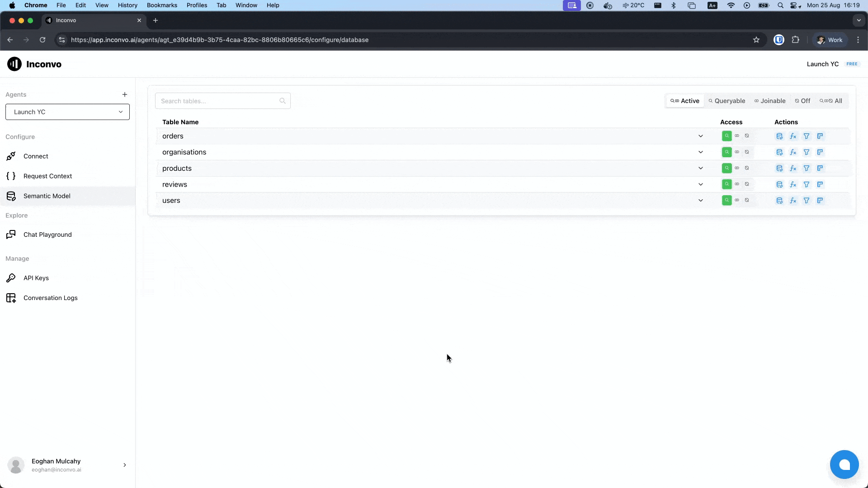The width and height of the screenshot is (868, 488).
Task: Toggle the green Queryable access for reviews
Action: tap(726, 184)
